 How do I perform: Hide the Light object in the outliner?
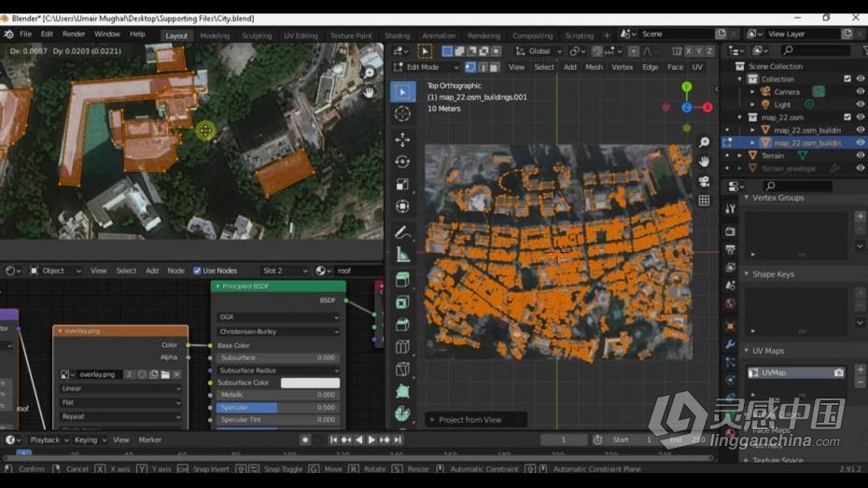861,105
